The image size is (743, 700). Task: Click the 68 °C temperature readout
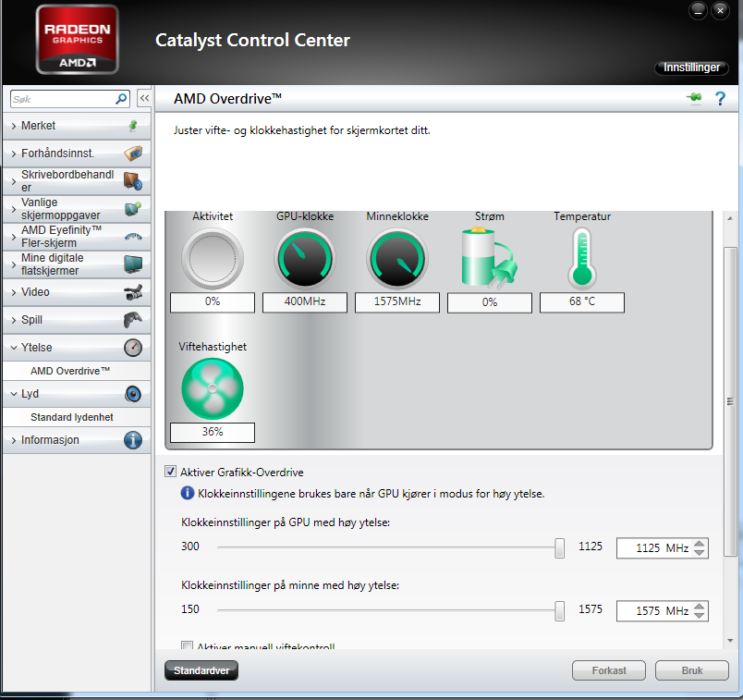[x=582, y=302]
